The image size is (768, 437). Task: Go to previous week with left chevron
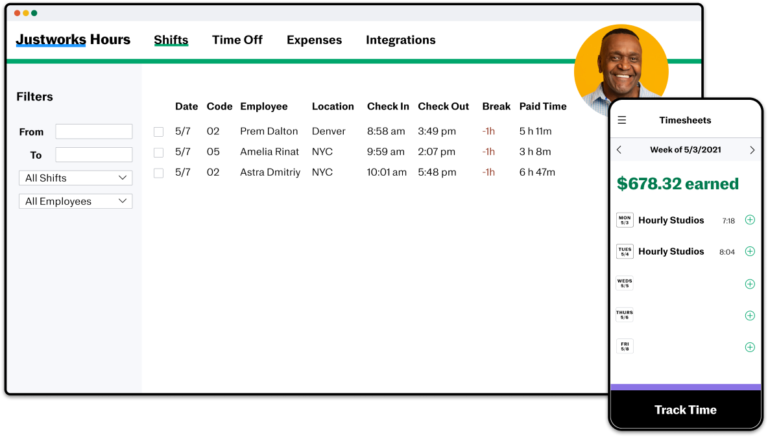click(619, 150)
